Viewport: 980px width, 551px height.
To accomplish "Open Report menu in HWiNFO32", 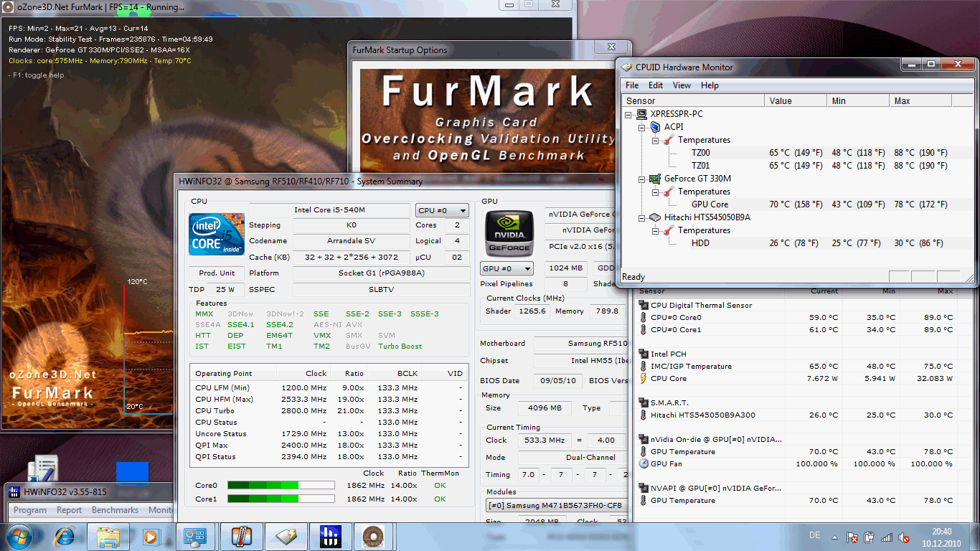I will pos(70,510).
